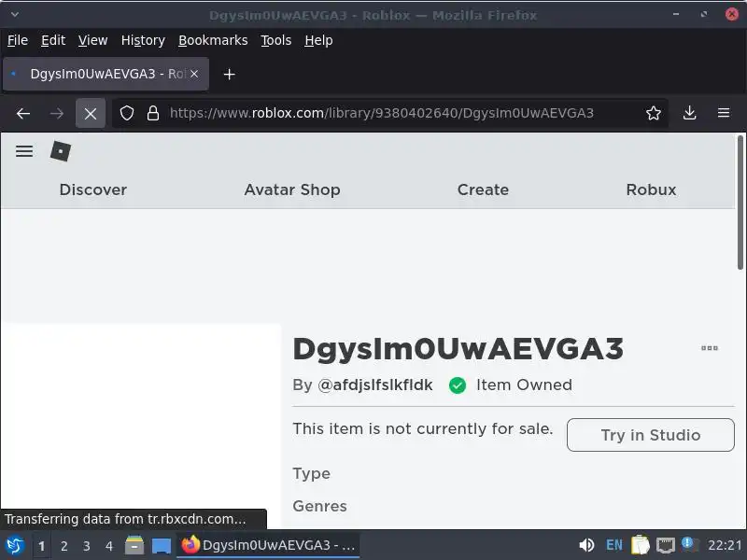Click 'This item is not currently for sale' text
This screenshot has width=747, height=560.
[x=423, y=429]
